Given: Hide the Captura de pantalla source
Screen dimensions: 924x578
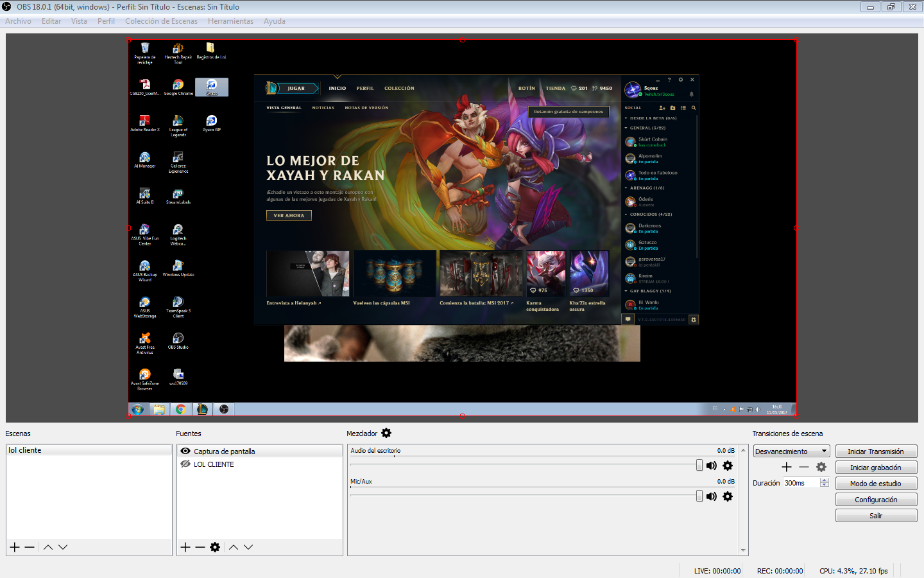Looking at the screenshot, I should (x=185, y=451).
